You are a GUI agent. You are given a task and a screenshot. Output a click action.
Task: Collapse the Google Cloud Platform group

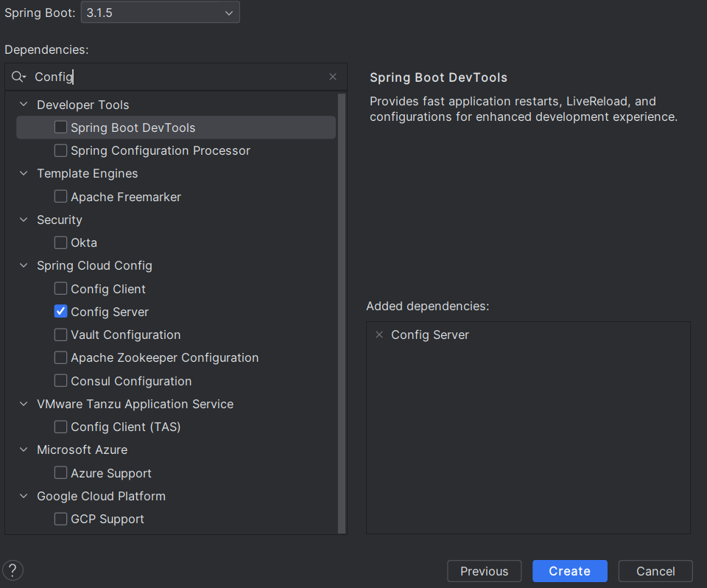tap(24, 496)
